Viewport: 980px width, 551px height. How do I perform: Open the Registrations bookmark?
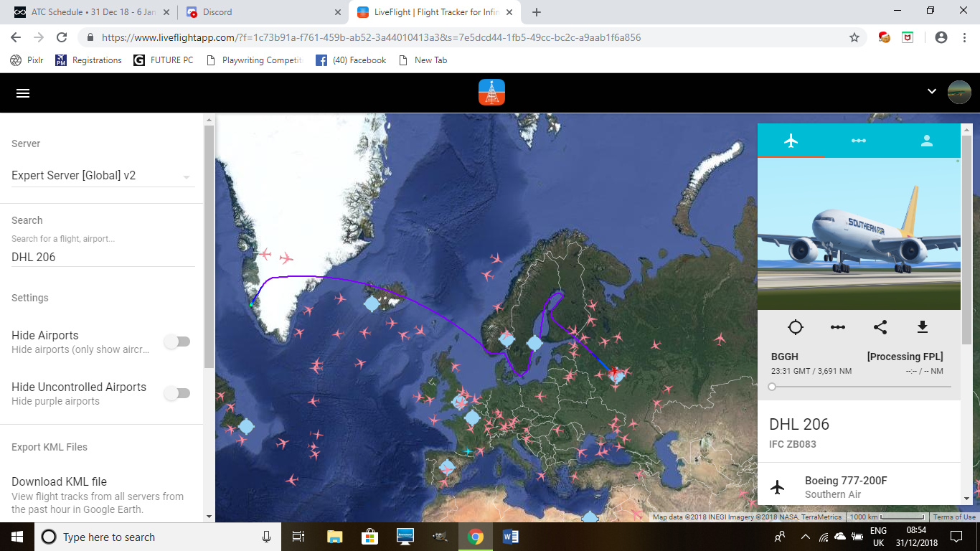pyautogui.click(x=88, y=60)
